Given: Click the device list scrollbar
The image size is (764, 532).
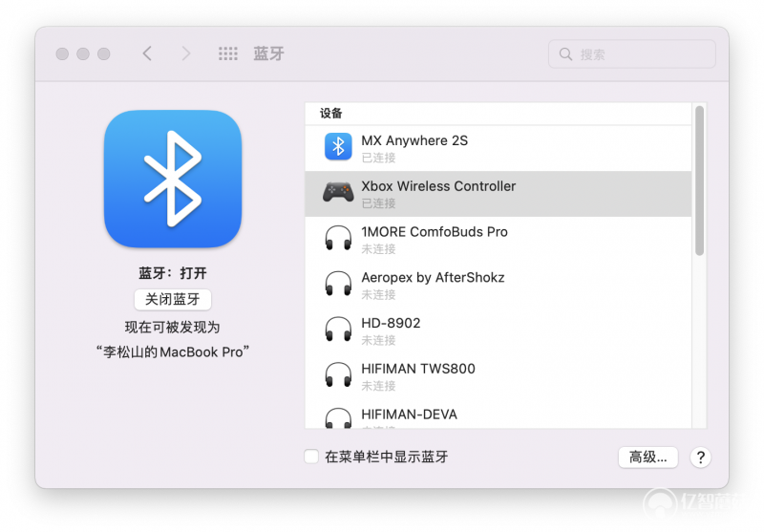Looking at the screenshot, I should [700, 181].
